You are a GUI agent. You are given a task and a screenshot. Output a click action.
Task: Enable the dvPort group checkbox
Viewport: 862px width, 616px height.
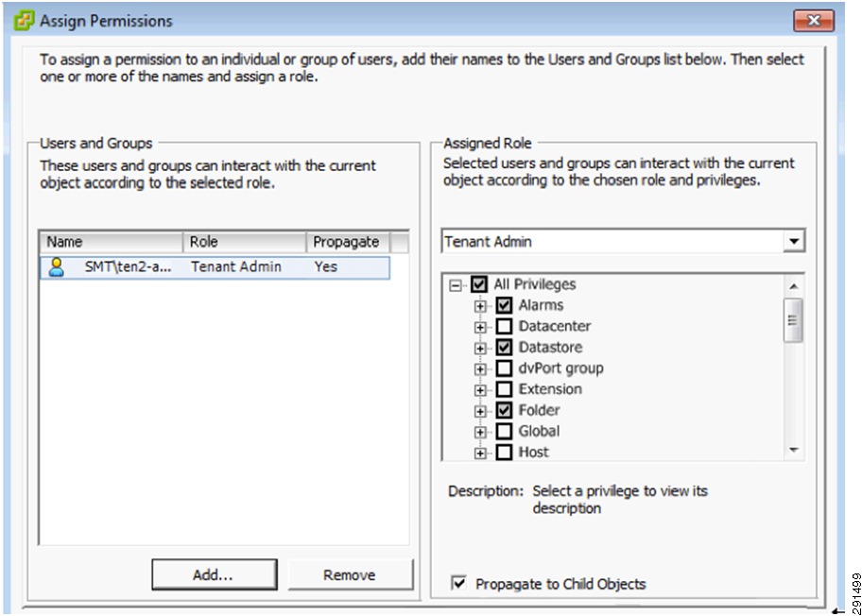click(504, 368)
